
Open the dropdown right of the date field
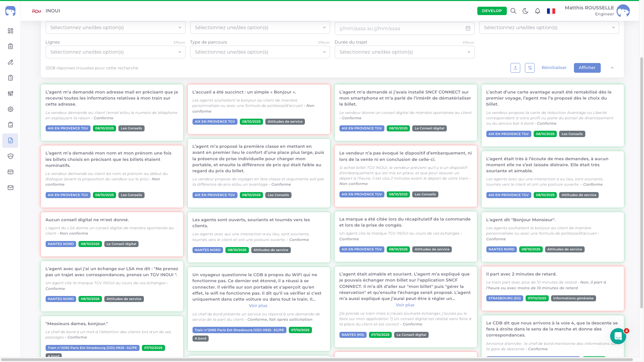pyautogui.click(x=549, y=27)
